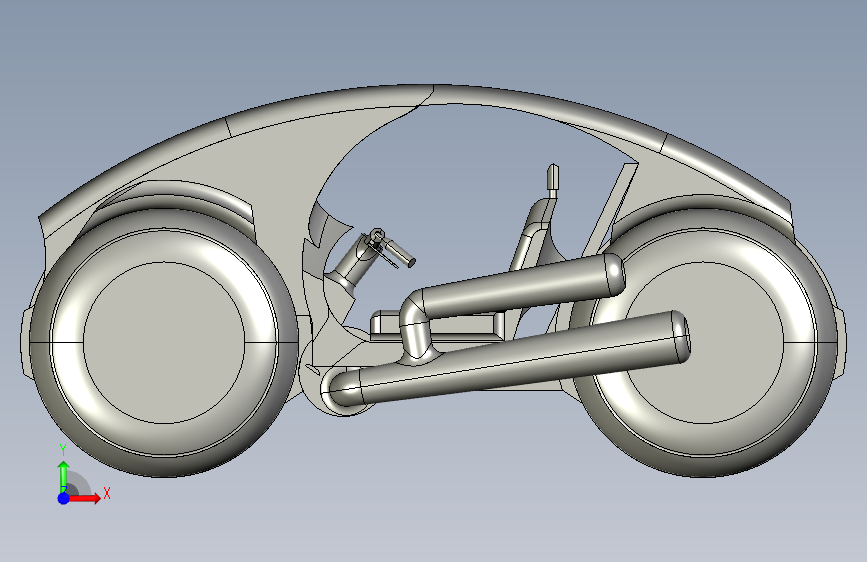Screen dimensions: 867x562
Task: Click the XYZ coordinate axis triad
Action: 84,475
